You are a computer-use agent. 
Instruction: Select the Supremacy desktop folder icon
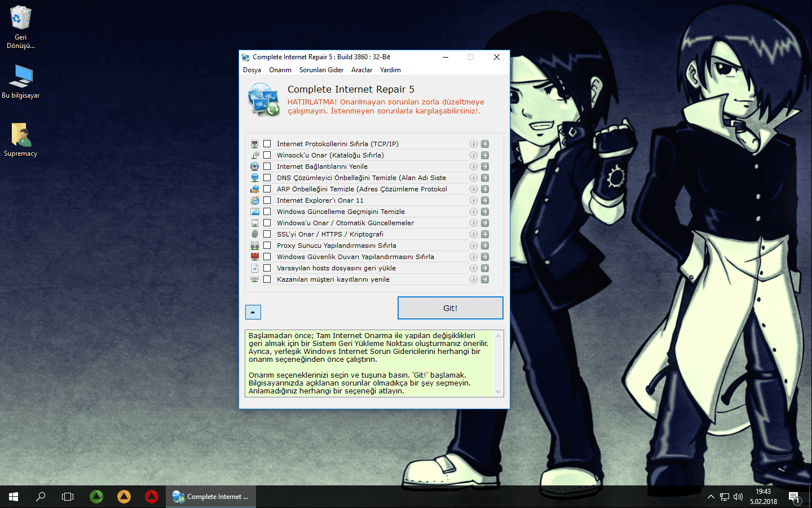[x=21, y=141]
